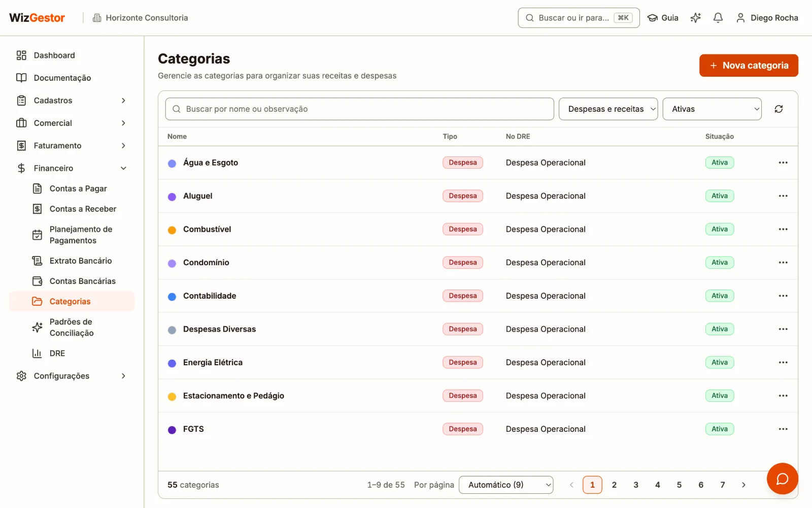
Task: Open row actions for Contabilidade
Action: [x=783, y=296]
